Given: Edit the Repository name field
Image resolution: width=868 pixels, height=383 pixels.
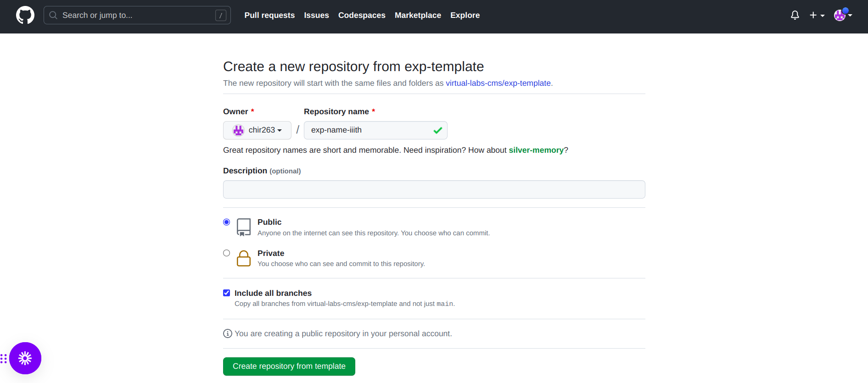Looking at the screenshot, I should [x=375, y=130].
